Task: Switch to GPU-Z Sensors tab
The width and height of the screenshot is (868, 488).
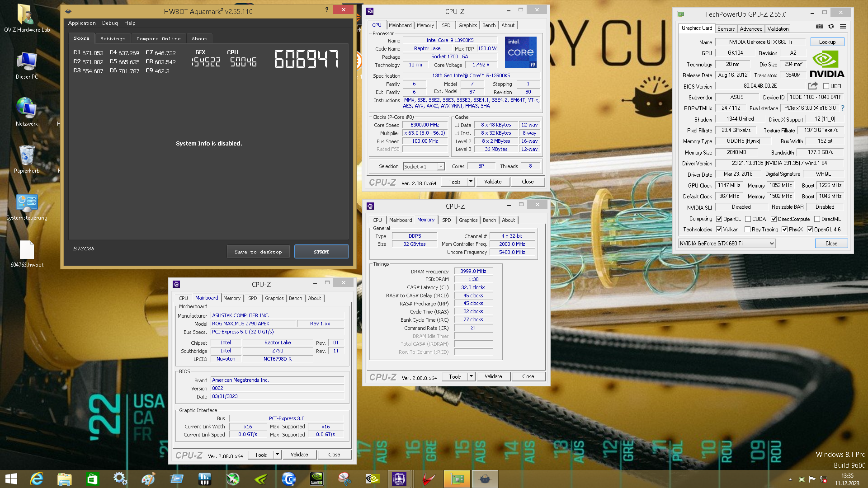Action: (726, 28)
